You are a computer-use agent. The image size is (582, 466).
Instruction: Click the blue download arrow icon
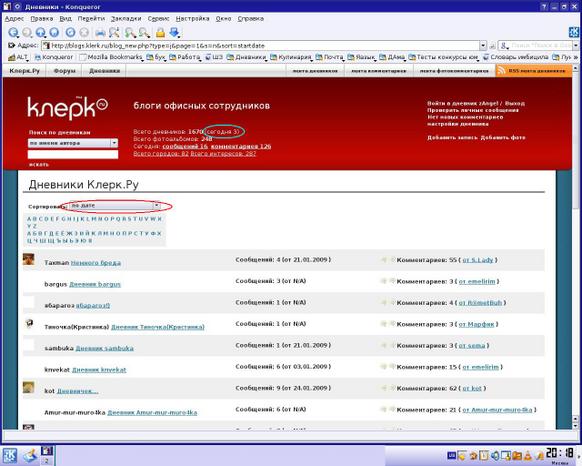pos(174,33)
